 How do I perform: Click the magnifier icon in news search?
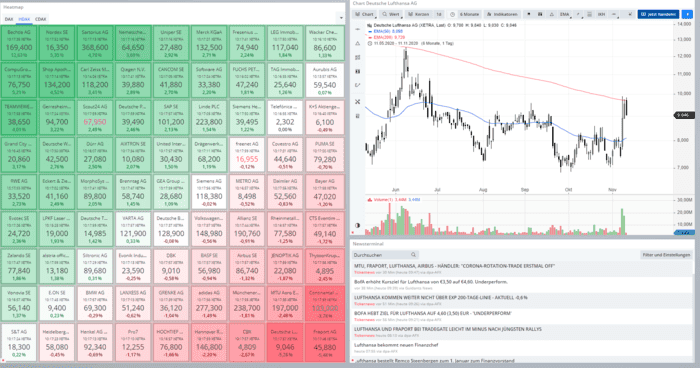click(x=413, y=255)
